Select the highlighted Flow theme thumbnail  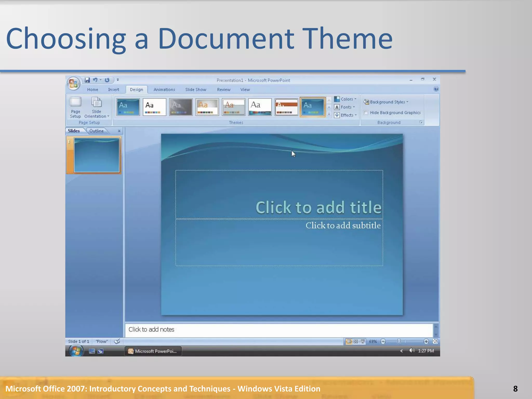(312, 107)
